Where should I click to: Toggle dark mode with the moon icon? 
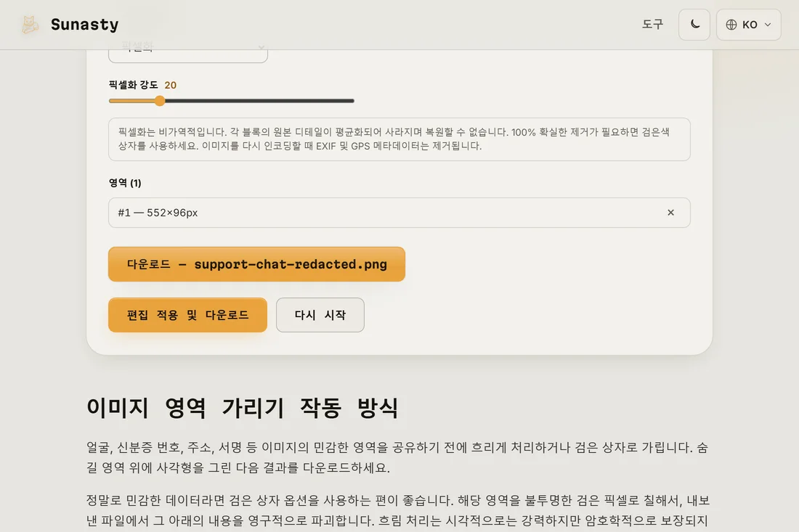tap(694, 25)
